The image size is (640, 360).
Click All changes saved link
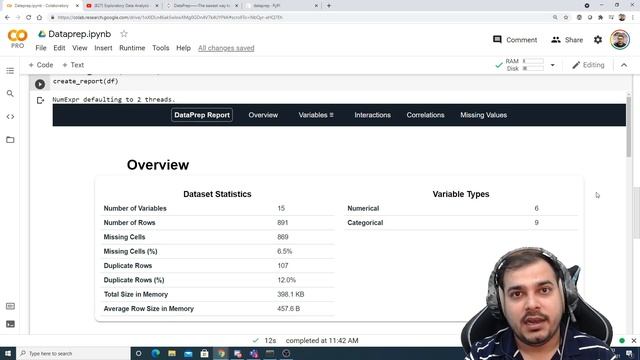tap(226, 48)
